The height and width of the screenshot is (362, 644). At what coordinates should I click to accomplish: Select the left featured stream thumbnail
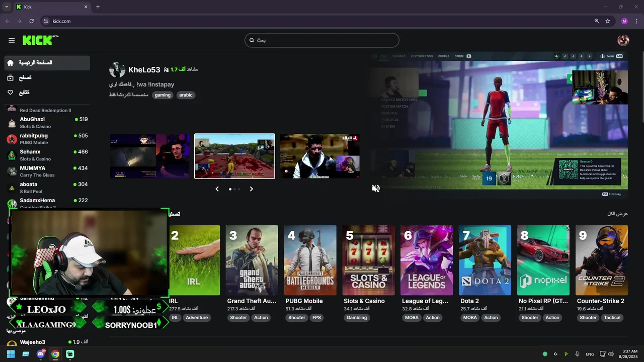pyautogui.click(x=150, y=156)
